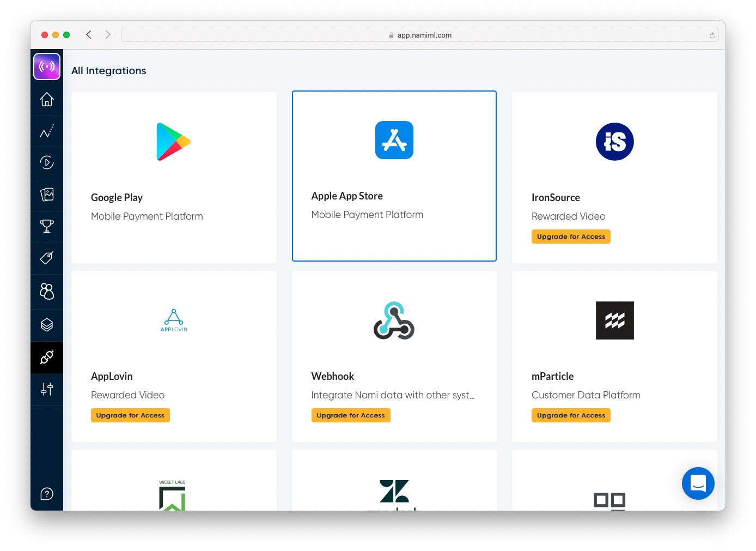Open the price tag sidebar icon
The height and width of the screenshot is (551, 756).
47,258
